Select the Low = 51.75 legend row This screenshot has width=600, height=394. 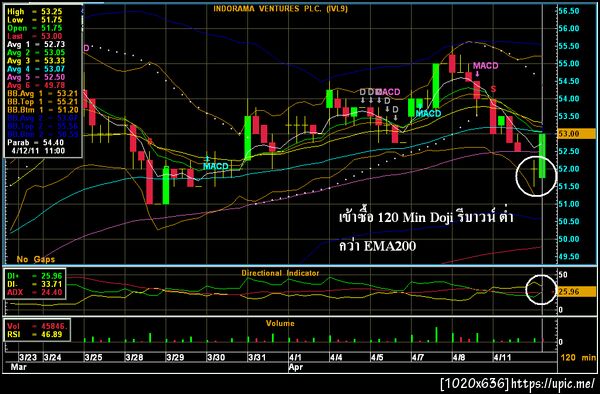click(34, 20)
